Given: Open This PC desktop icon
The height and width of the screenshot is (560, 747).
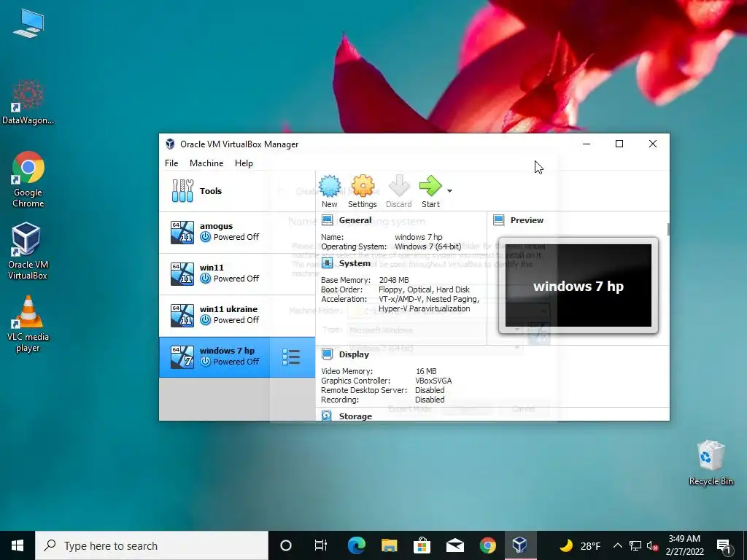Looking at the screenshot, I should 28,23.
